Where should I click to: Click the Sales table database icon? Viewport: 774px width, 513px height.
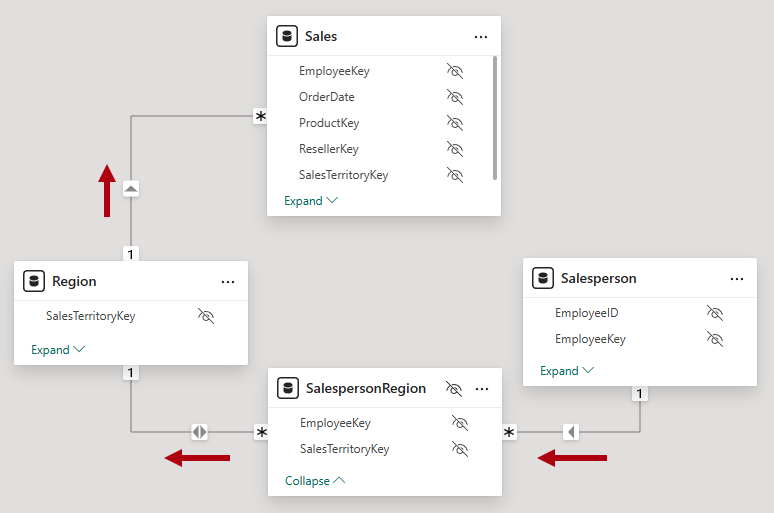pyautogui.click(x=287, y=36)
